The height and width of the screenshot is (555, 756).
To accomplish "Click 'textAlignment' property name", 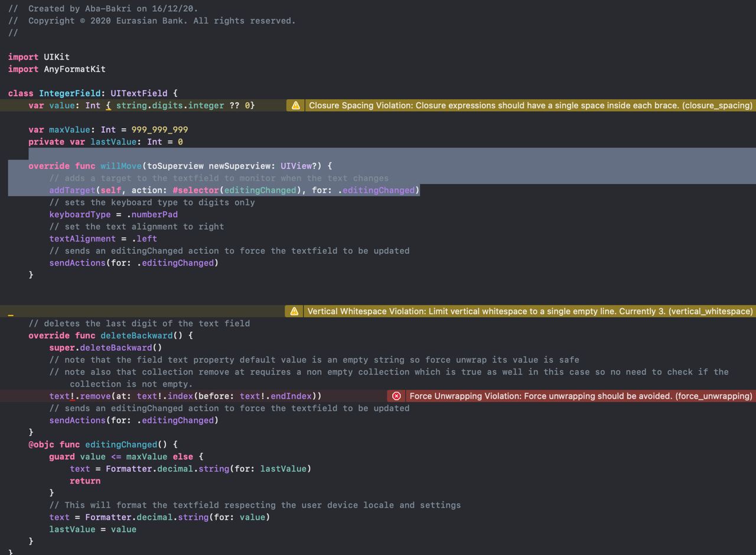I will pyautogui.click(x=82, y=239).
